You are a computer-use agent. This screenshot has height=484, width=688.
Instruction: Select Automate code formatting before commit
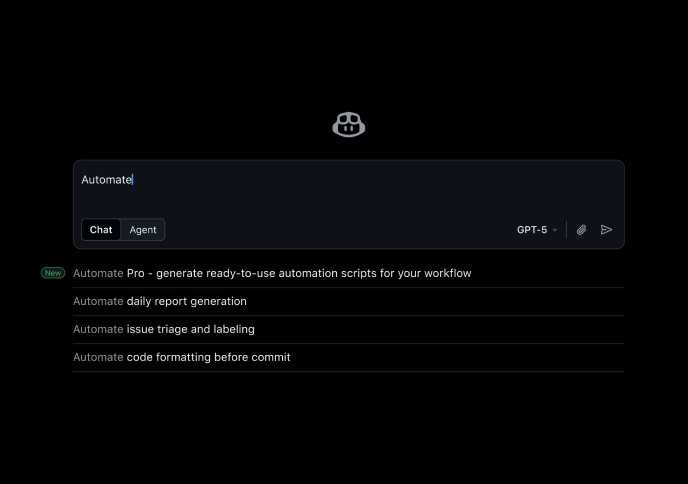pos(182,357)
